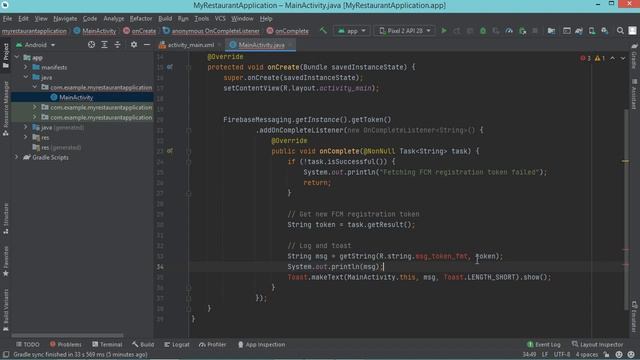Open the Pixel 2 API 28 device dropdown

click(x=405, y=31)
